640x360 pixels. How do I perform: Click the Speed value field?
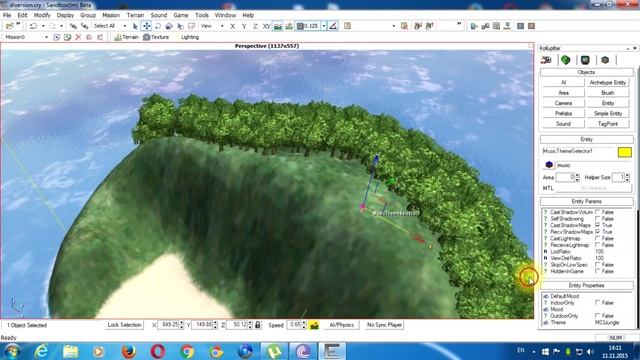point(293,325)
